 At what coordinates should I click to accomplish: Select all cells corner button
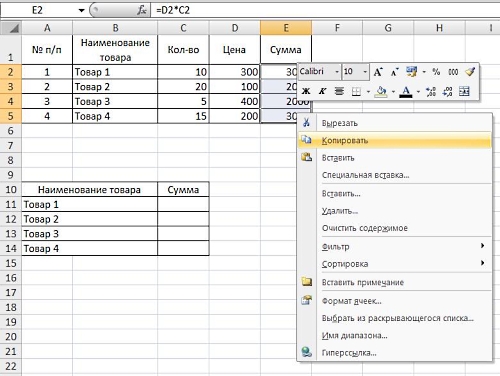coord(11,28)
